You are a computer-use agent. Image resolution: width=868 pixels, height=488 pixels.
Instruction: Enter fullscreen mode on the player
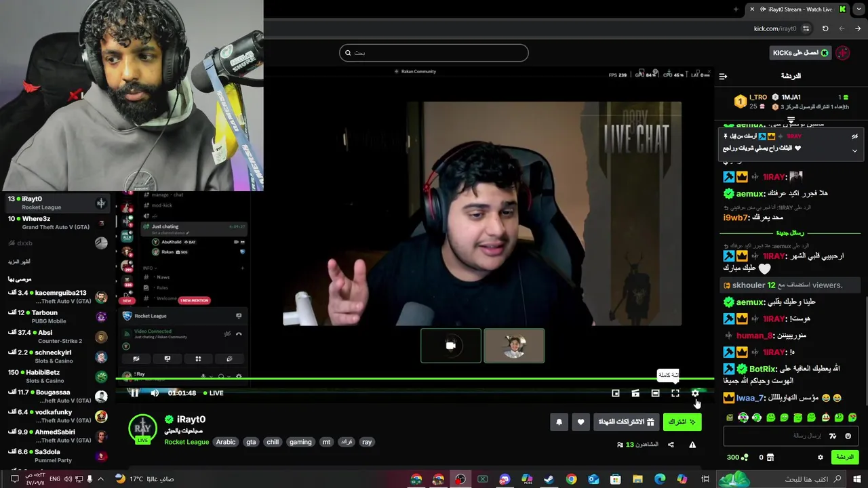point(675,393)
